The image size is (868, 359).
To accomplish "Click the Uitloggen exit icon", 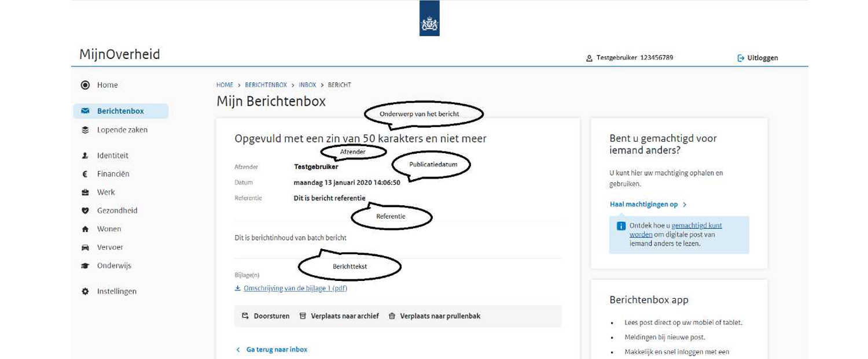I will coord(741,58).
